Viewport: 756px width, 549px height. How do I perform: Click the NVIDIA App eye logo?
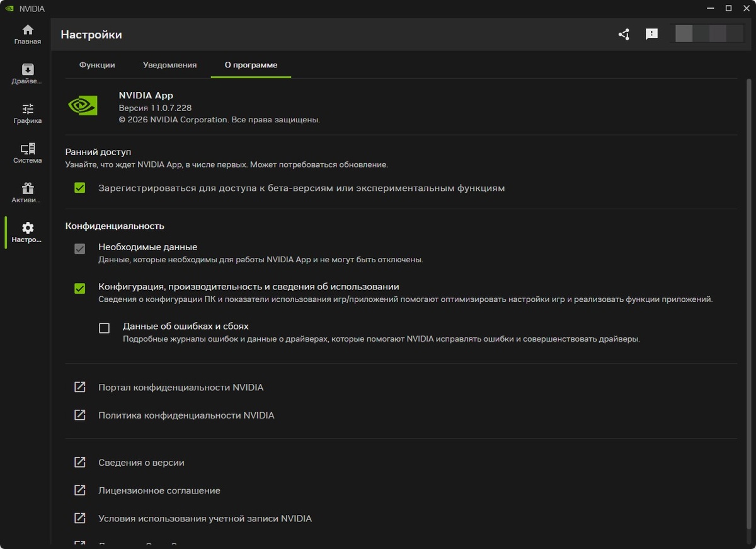(84, 105)
